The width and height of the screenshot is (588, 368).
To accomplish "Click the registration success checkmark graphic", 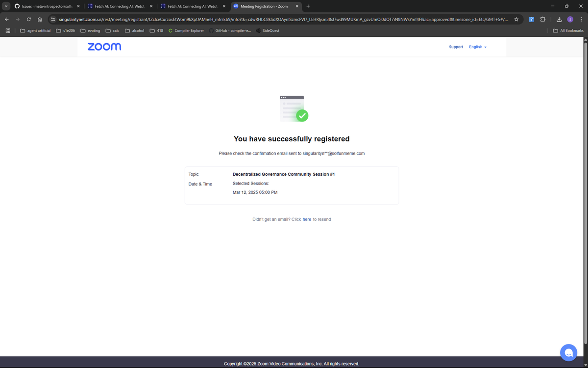I will coord(294,109).
